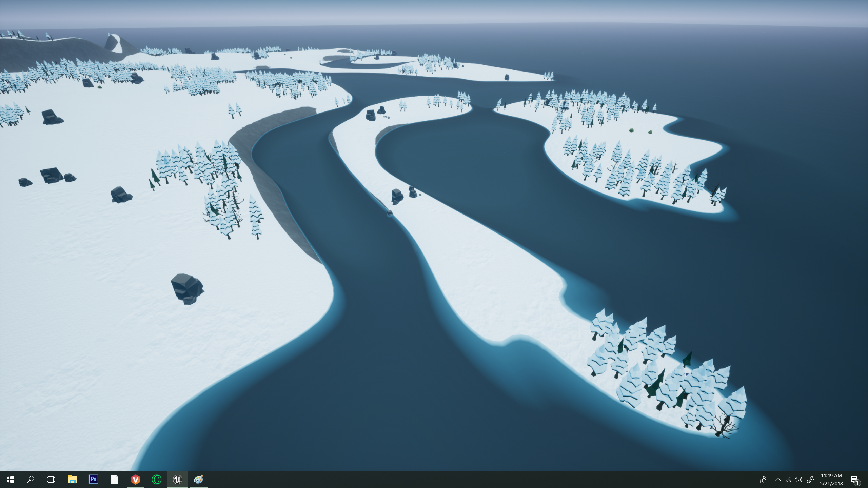Switch to the Paint app window

198,480
